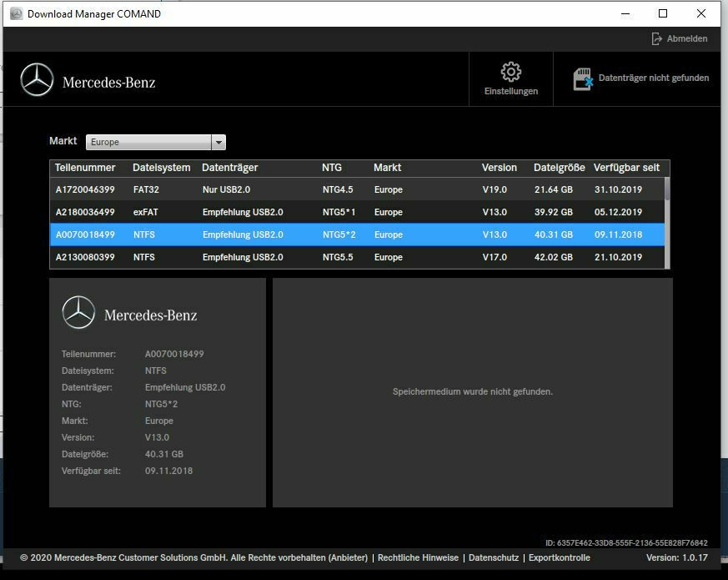
Task: Maximize the Download Manager COMAND window
Action: pos(663,14)
